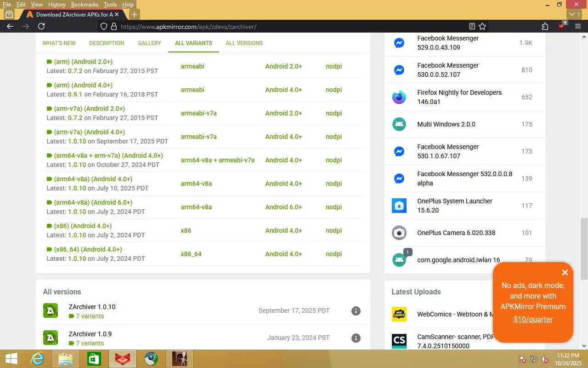Click the Facebook Messenger 529.0.0.43.109 icon
The width and height of the screenshot is (588, 368).
point(399,43)
